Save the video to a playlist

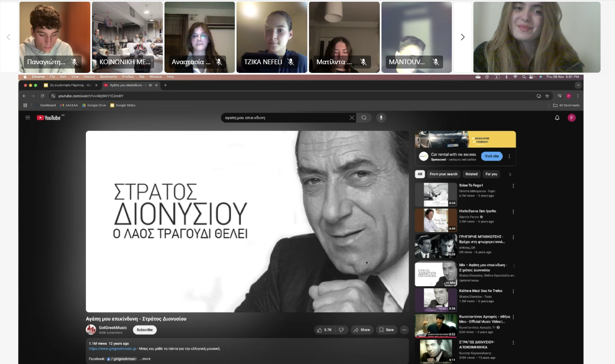click(x=386, y=330)
